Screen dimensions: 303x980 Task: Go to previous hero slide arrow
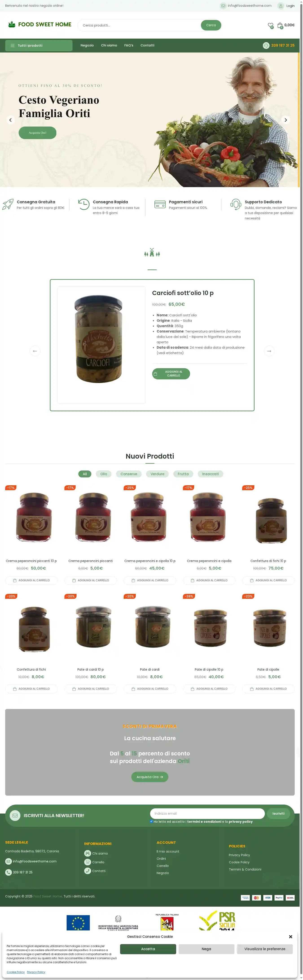pos(11,120)
